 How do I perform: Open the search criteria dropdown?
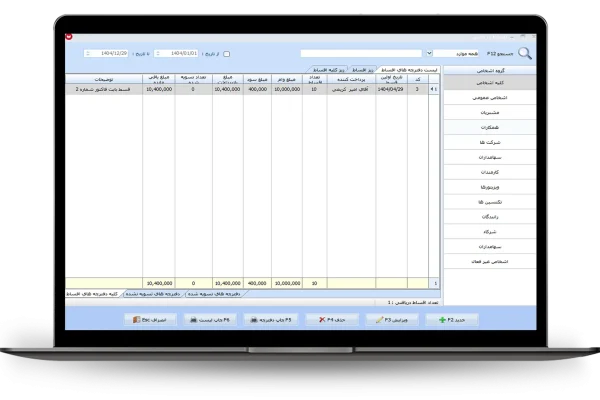[458, 53]
